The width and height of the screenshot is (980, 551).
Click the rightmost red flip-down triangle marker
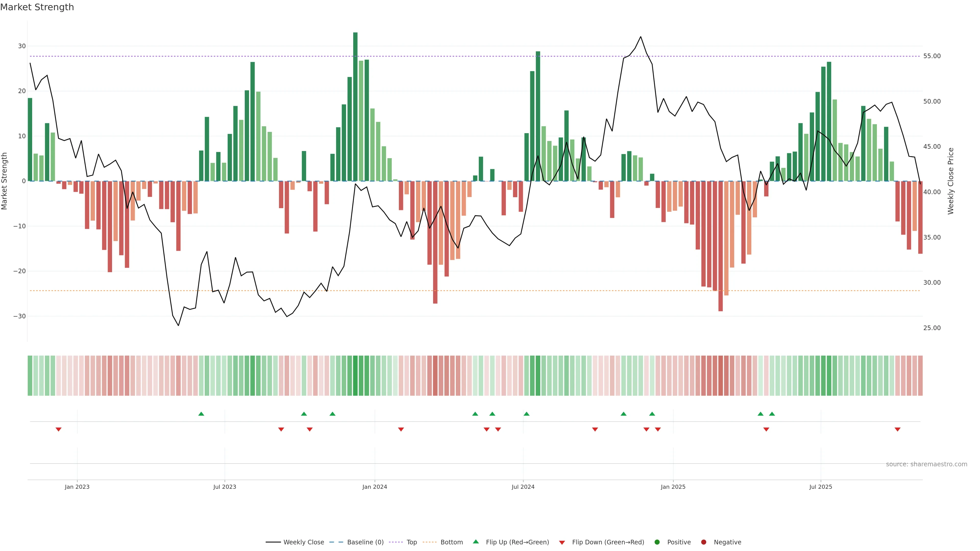tap(898, 429)
